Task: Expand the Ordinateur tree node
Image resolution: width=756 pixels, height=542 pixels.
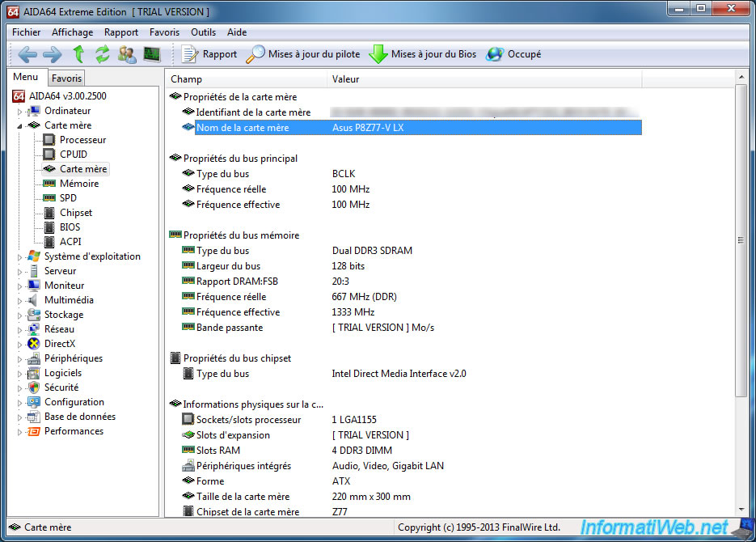Action: pyautogui.click(x=19, y=112)
